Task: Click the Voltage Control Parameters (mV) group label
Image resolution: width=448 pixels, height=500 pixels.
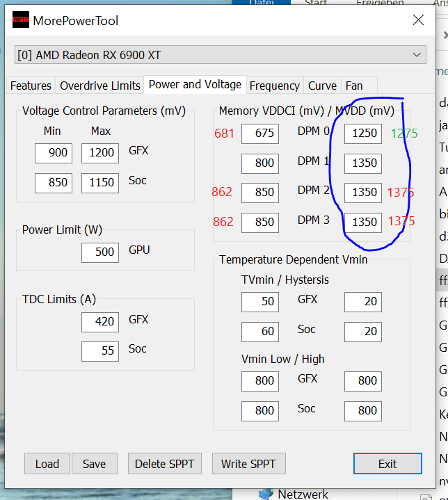Action: click(x=104, y=111)
